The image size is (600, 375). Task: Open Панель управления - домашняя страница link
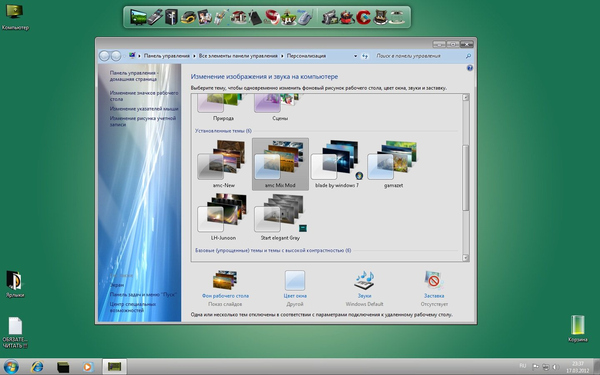pos(134,76)
